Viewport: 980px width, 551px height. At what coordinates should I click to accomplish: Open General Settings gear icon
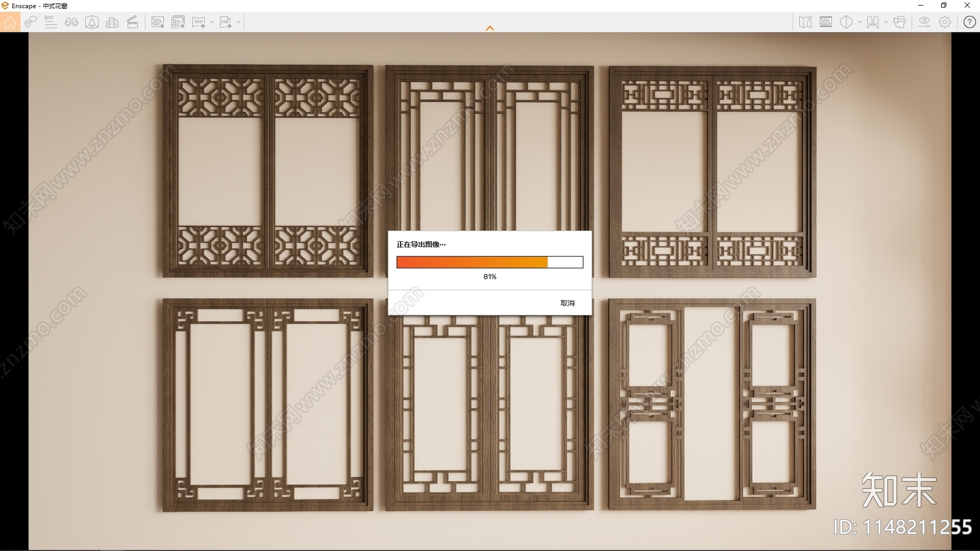(945, 23)
